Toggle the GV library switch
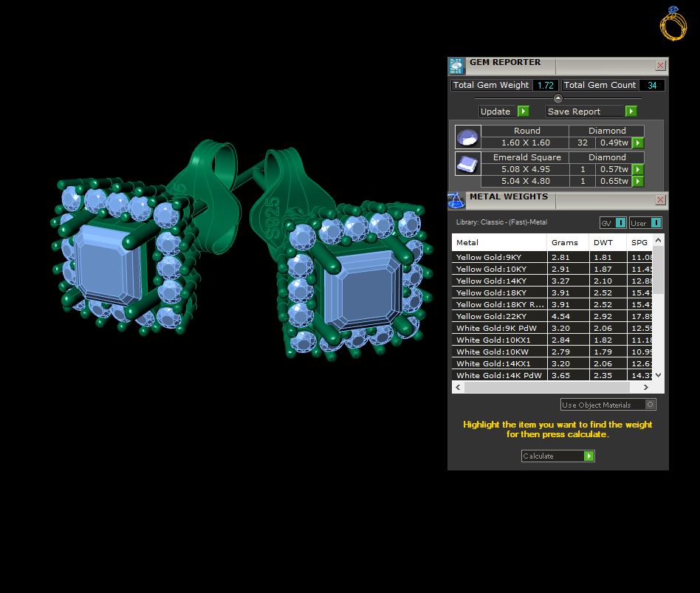The height and width of the screenshot is (593, 700). click(620, 223)
